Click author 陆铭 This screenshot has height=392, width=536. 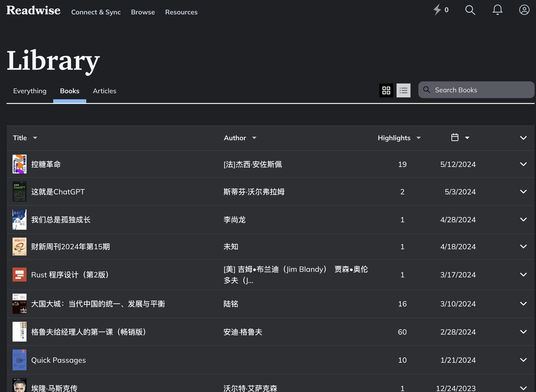(x=231, y=304)
